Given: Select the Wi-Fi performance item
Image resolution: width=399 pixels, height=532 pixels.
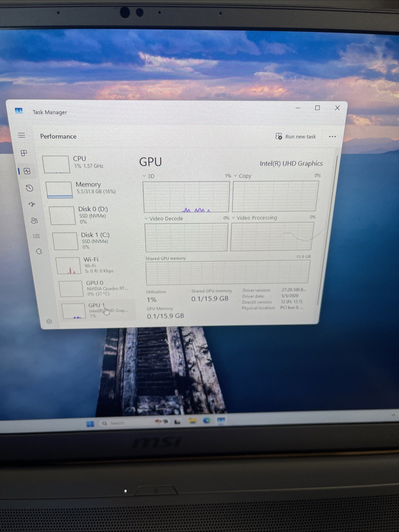Looking at the screenshot, I should pyautogui.click(x=95, y=265).
